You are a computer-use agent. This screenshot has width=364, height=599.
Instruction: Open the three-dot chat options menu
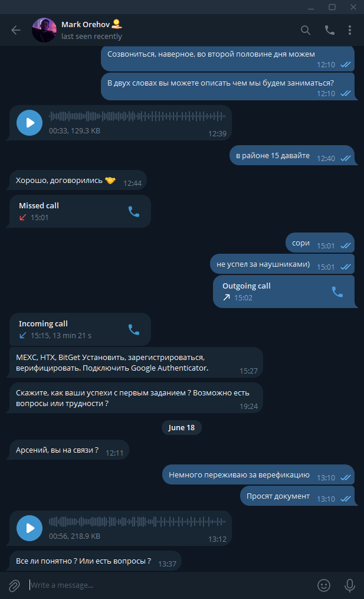350,30
